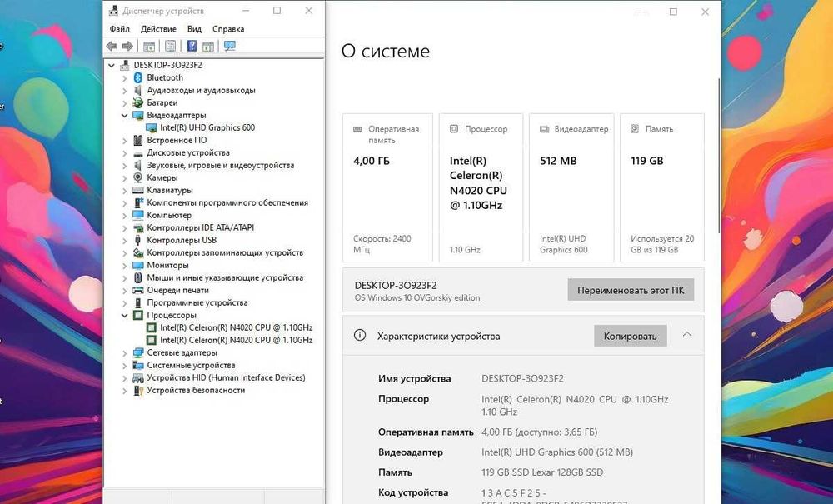Click the Сетевые адаптеры icon
833x504 pixels.
pyautogui.click(x=138, y=352)
